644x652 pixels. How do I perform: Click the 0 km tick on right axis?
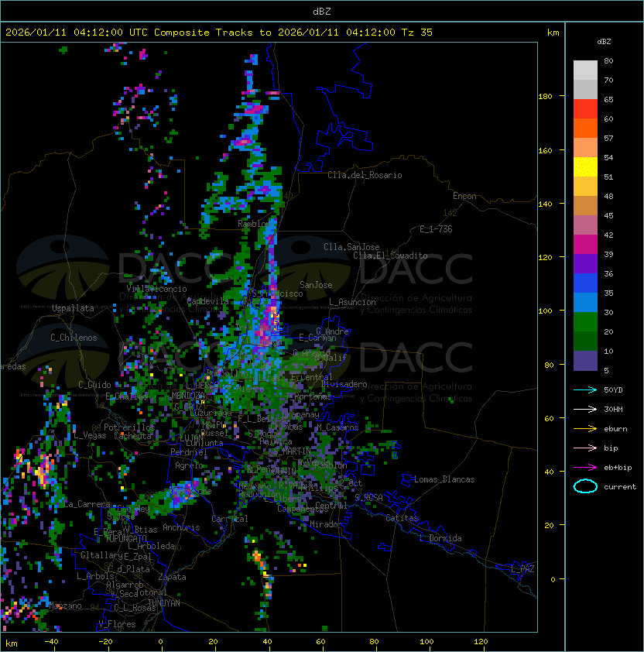pos(553,580)
